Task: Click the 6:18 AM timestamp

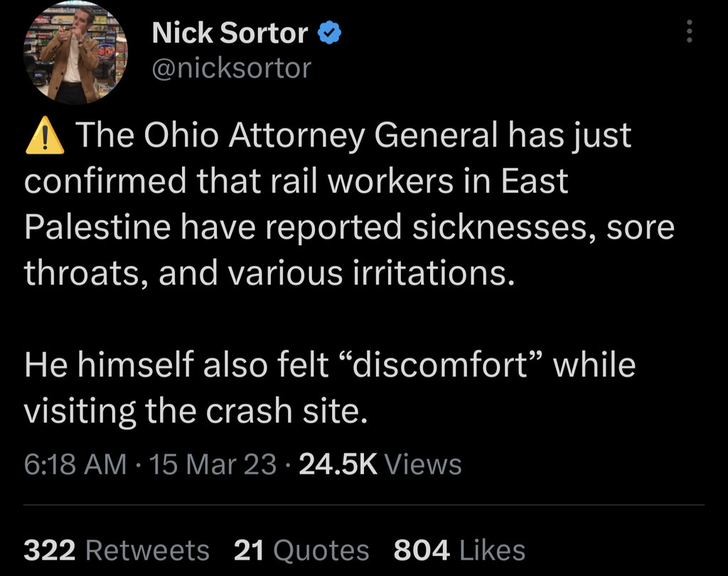Action: click(x=75, y=464)
